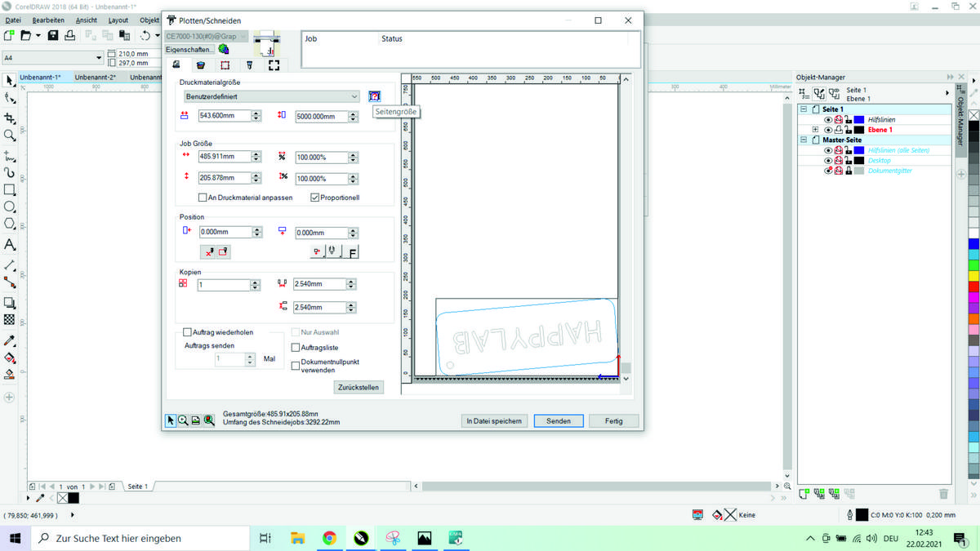The width and height of the screenshot is (980, 551).
Task: Switch to the Unbenannt-2* document tab
Action: click(96, 78)
